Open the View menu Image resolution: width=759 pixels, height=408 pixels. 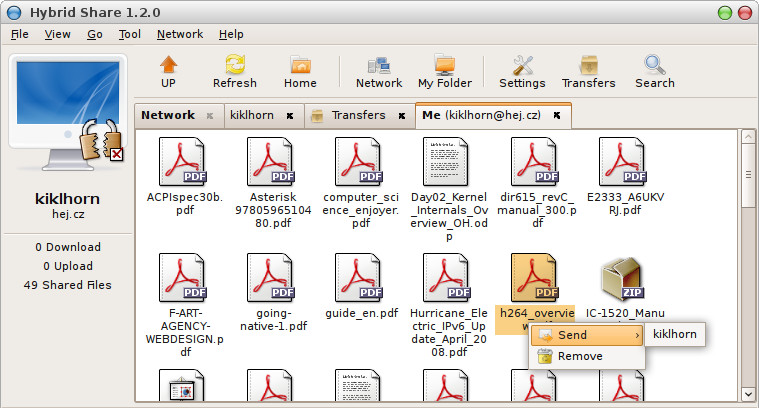pyautogui.click(x=58, y=34)
